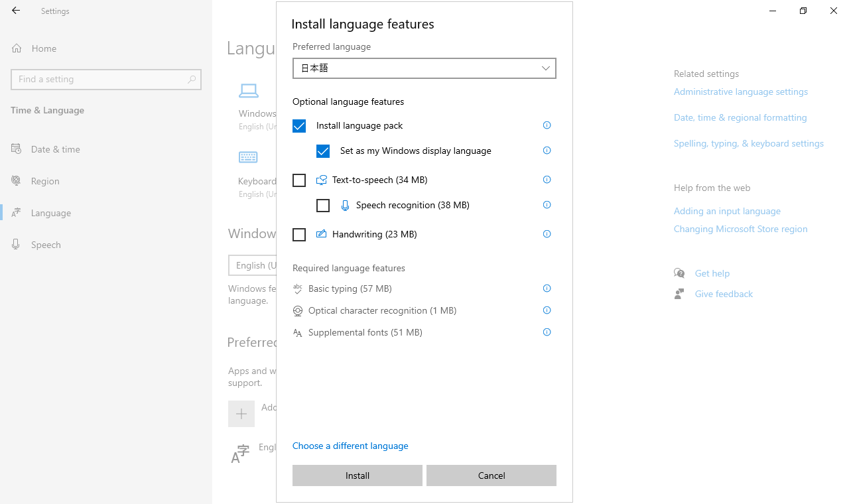Open Administrative language settings
This screenshot has width=849, height=504.
[741, 92]
